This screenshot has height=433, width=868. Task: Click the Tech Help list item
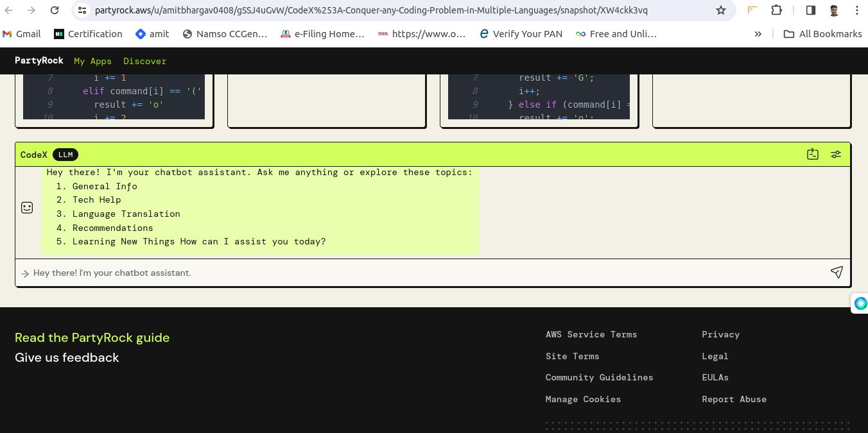96,200
